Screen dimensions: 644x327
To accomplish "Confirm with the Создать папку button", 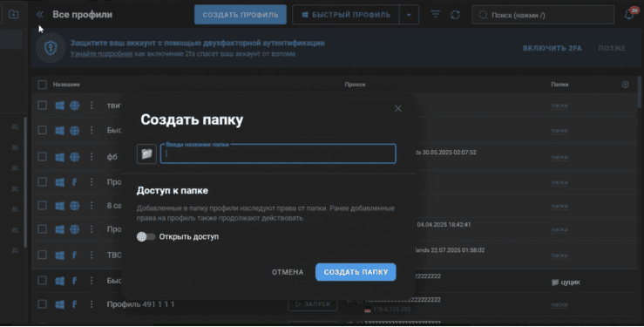I will click(x=356, y=272).
